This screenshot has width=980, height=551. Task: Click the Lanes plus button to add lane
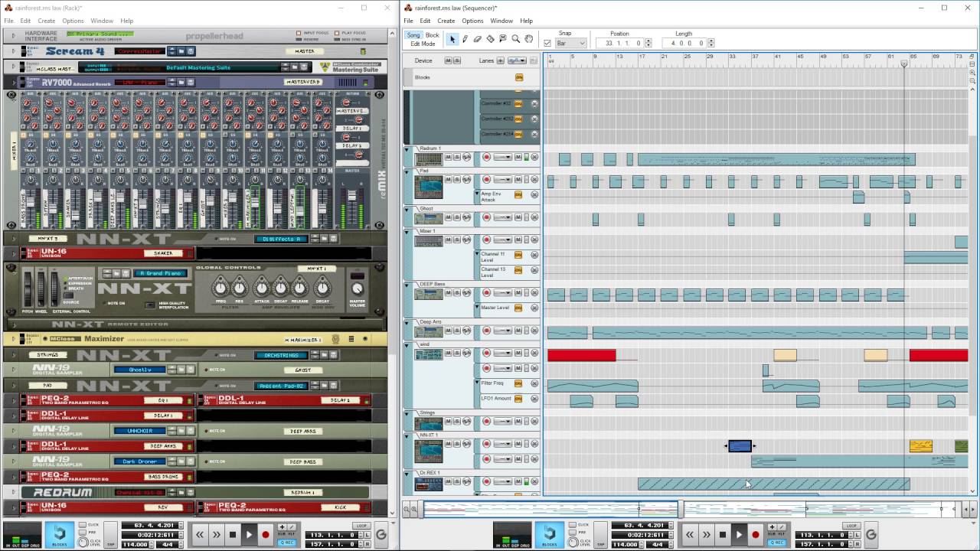(x=500, y=60)
